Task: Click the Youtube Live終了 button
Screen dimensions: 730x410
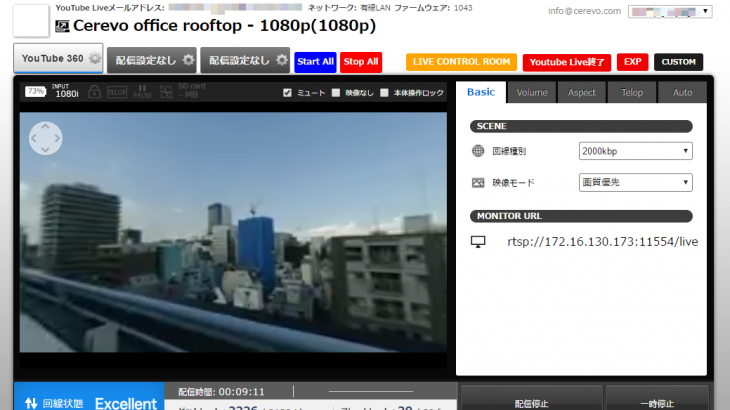Action: click(567, 62)
